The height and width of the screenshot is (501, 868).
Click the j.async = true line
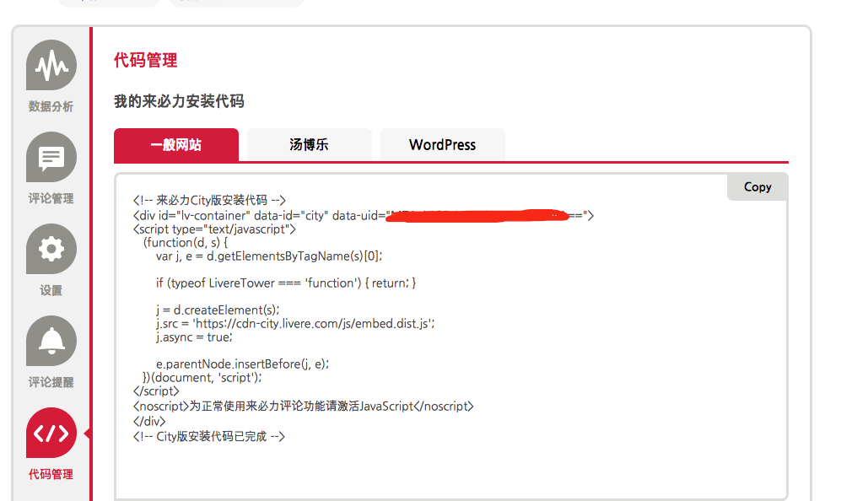[194, 337]
